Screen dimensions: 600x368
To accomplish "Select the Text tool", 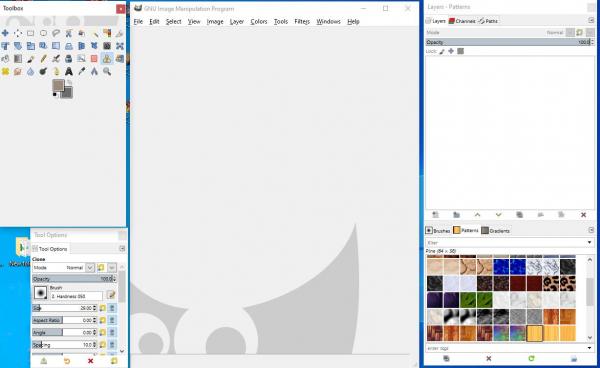I will click(x=69, y=71).
